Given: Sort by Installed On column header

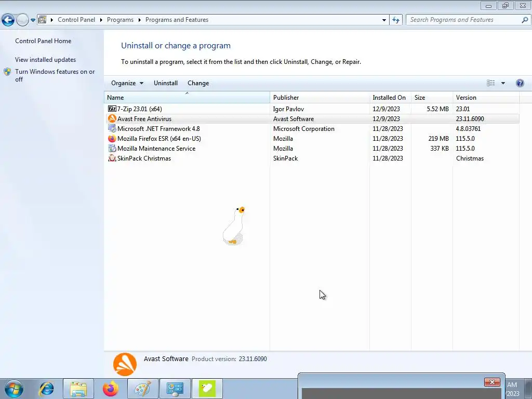Looking at the screenshot, I should pyautogui.click(x=390, y=97).
